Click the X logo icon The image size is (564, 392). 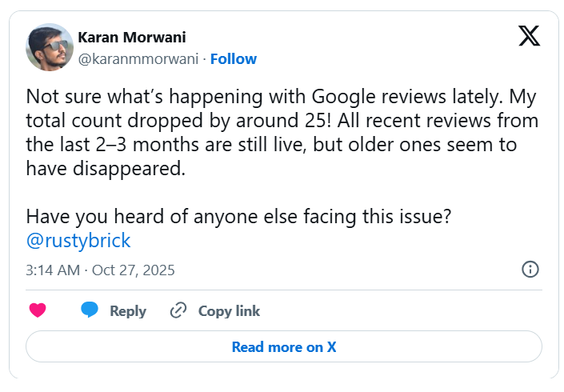[529, 36]
